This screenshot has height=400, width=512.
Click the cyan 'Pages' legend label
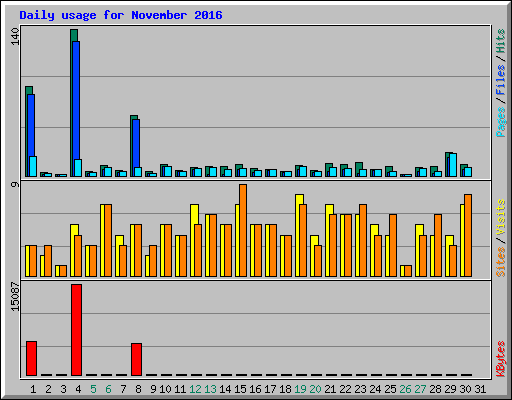click(501, 122)
